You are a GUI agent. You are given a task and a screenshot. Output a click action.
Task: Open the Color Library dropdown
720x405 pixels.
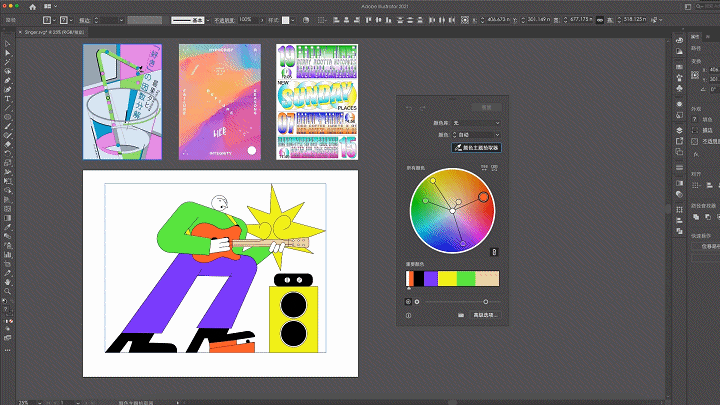point(475,122)
